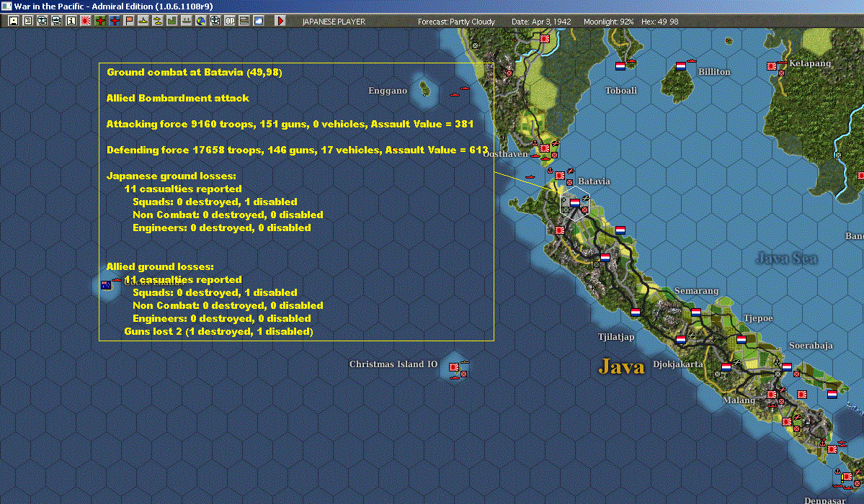This screenshot has height=504, width=864.
Task: Select the red plane on blue icon
Action: pos(115,21)
